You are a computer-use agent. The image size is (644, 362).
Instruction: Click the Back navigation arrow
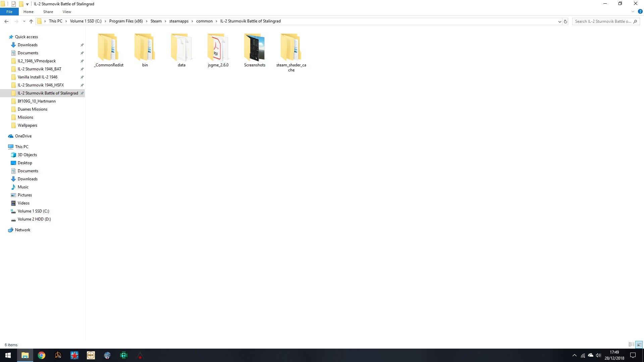coord(6,21)
